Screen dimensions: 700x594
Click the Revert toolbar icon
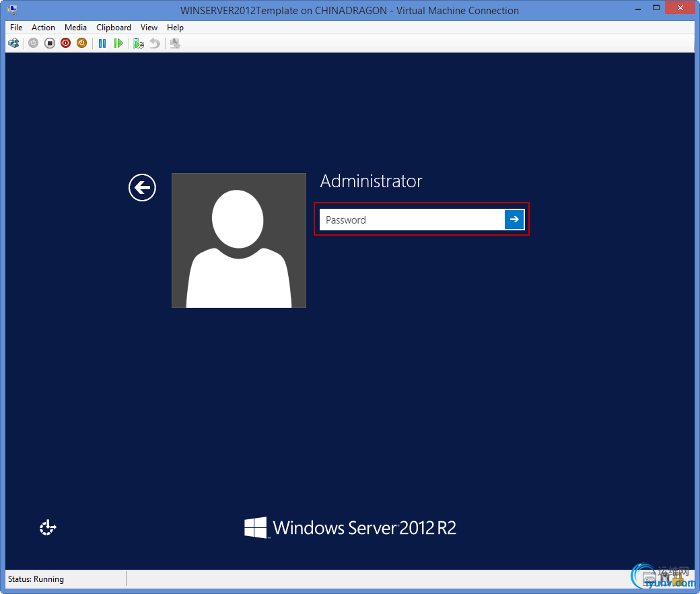[x=154, y=43]
